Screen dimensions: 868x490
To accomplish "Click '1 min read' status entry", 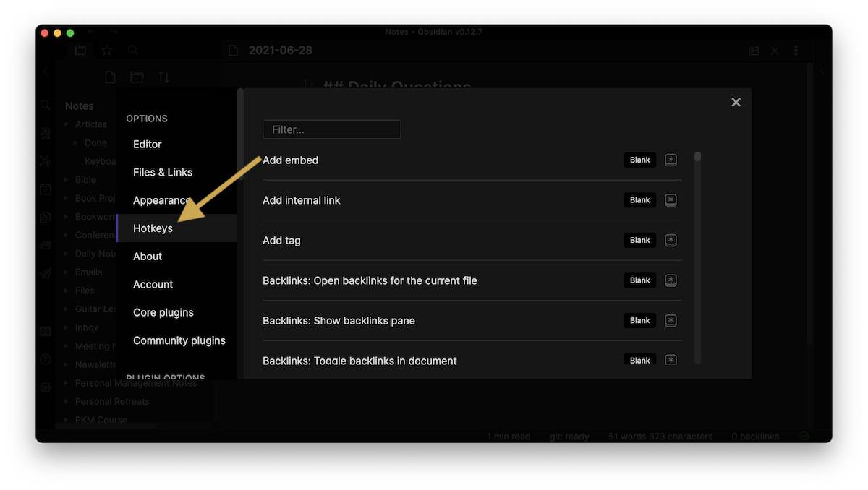I will 509,437.
